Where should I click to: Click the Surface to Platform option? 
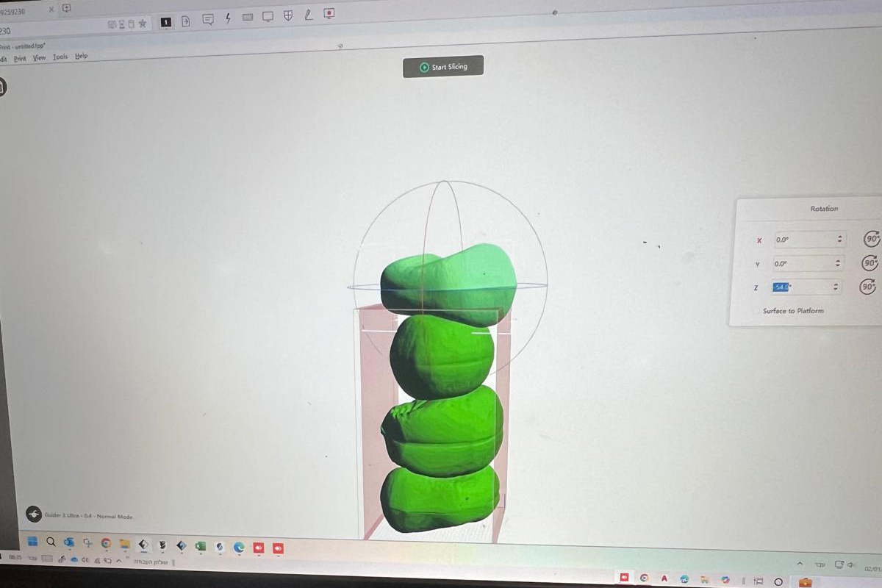(x=792, y=311)
